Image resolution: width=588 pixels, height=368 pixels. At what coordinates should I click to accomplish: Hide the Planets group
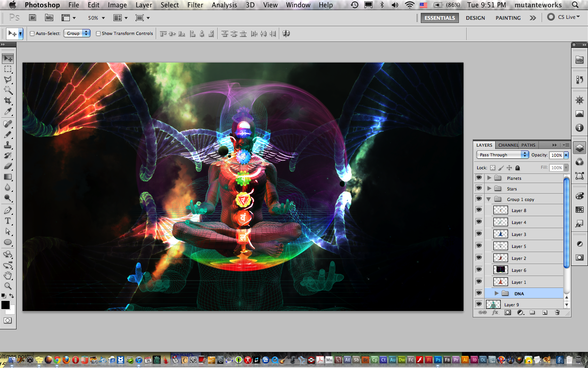click(479, 178)
